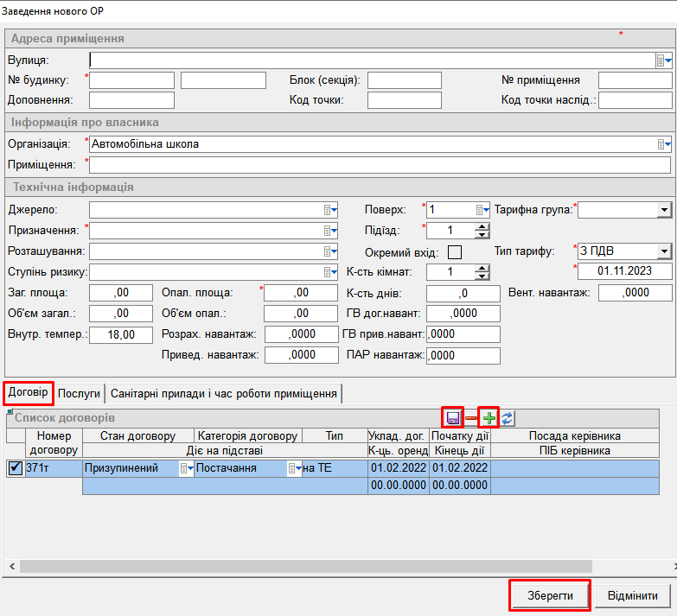Viewport: 677px width, 616px height.
Task: Open Категорія договору dropdown showing Постачання
Action: click(293, 468)
